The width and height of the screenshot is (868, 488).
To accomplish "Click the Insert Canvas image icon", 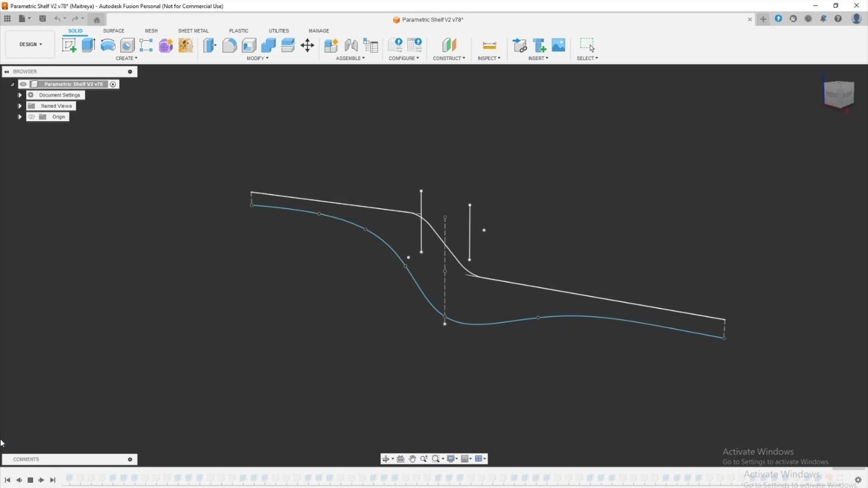I will [x=558, y=45].
